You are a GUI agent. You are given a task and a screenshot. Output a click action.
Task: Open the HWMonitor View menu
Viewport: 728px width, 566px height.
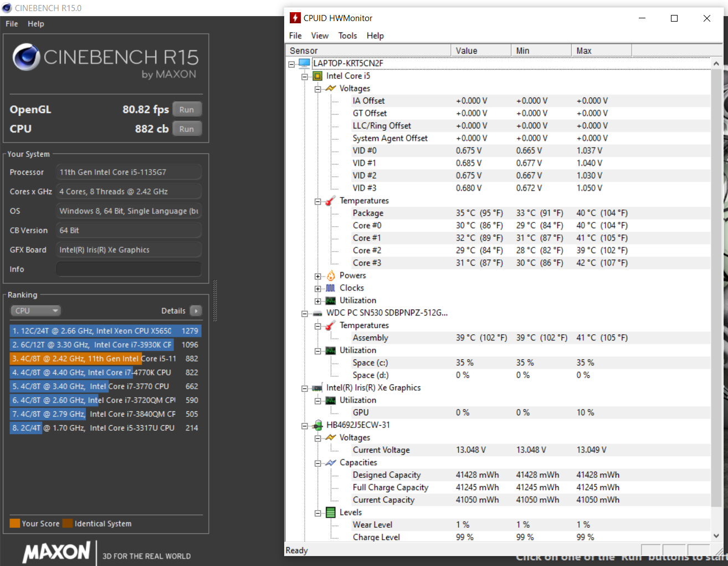[x=320, y=35]
